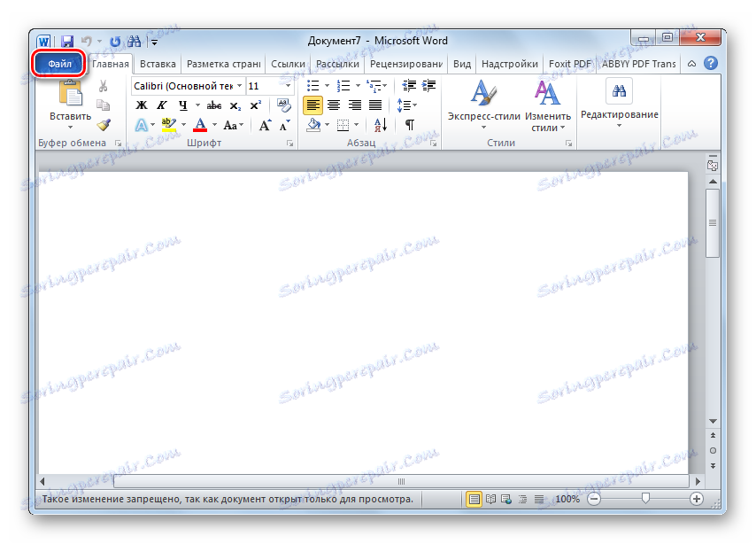The image size is (756, 544).
Task: Switch to the Ссылки tab
Action: (288, 64)
